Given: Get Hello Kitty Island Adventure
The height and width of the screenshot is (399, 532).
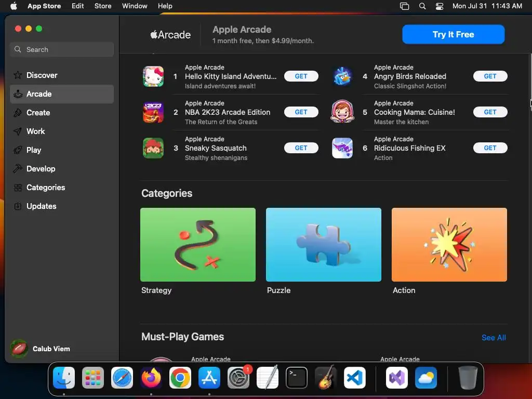Looking at the screenshot, I should click(x=301, y=76).
